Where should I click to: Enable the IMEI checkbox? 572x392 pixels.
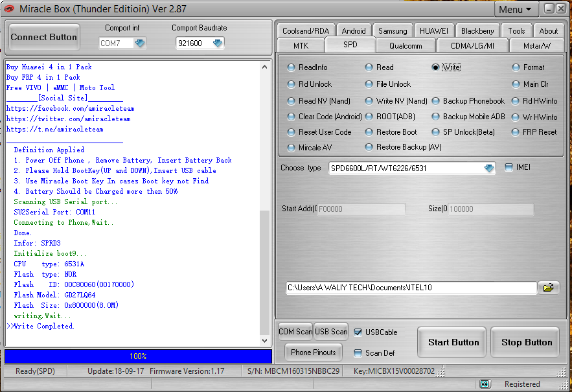[509, 167]
